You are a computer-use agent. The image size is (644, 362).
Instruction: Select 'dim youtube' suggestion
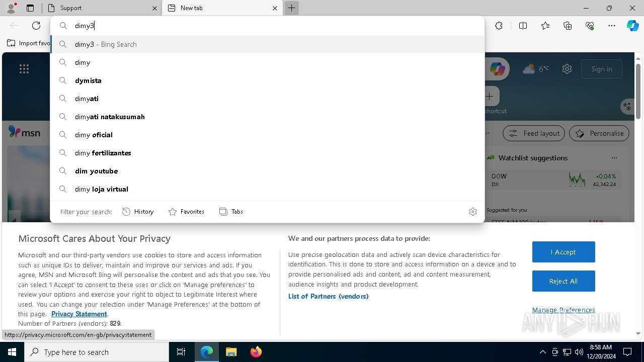pyautogui.click(x=267, y=171)
